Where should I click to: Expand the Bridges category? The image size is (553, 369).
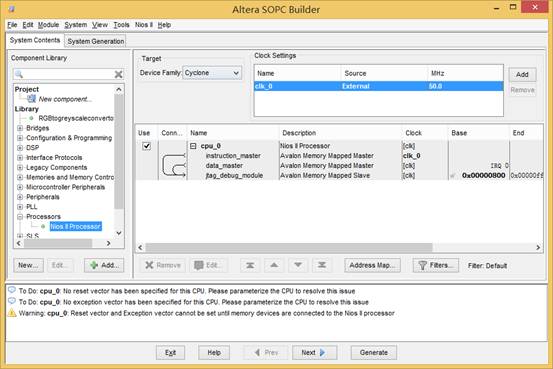pyautogui.click(x=20, y=128)
